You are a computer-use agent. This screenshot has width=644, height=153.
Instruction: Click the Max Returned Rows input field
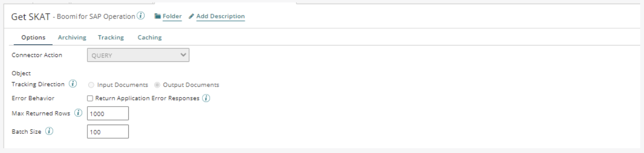pos(108,113)
